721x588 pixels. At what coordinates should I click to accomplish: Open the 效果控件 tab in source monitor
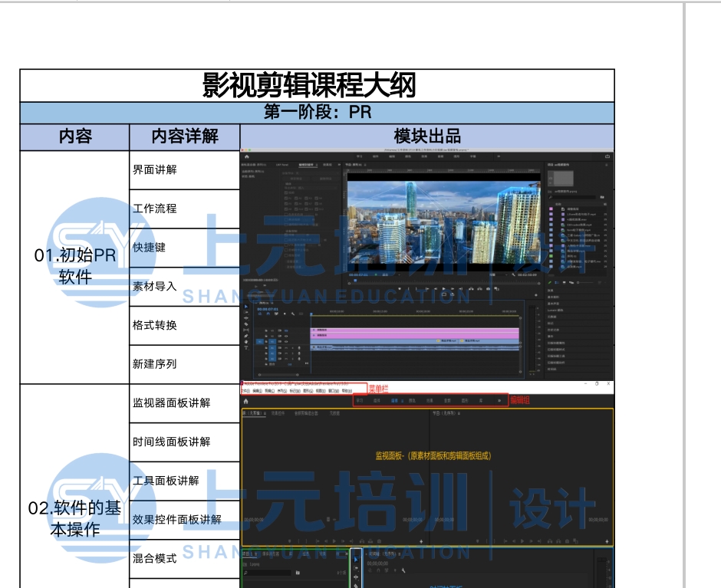pyautogui.click(x=278, y=413)
